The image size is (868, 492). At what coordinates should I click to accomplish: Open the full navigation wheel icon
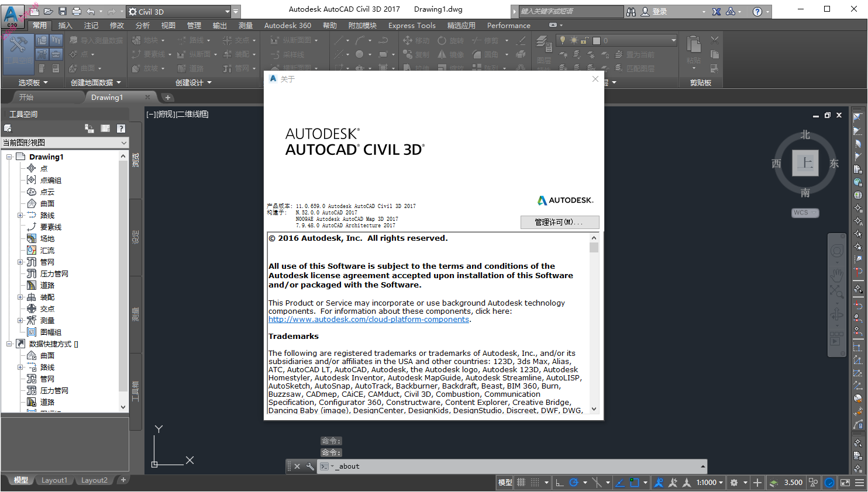click(837, 251)
